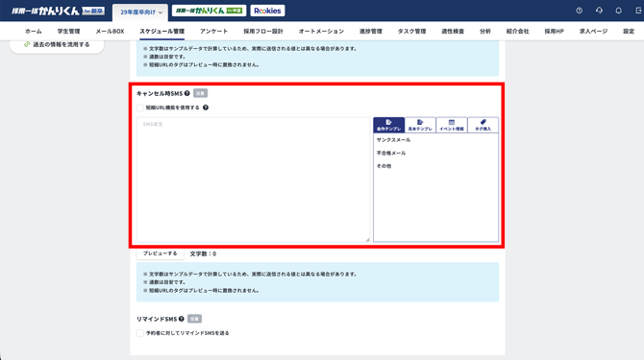Select the タグ挿入 tab
The image size is (644, 360).
[483, 125]
